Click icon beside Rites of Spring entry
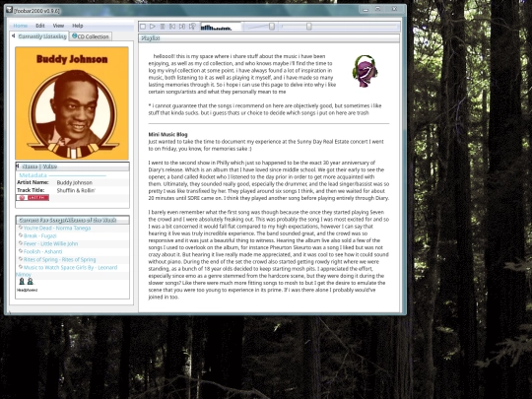This screenshot has height=399, width=532. 21,259
